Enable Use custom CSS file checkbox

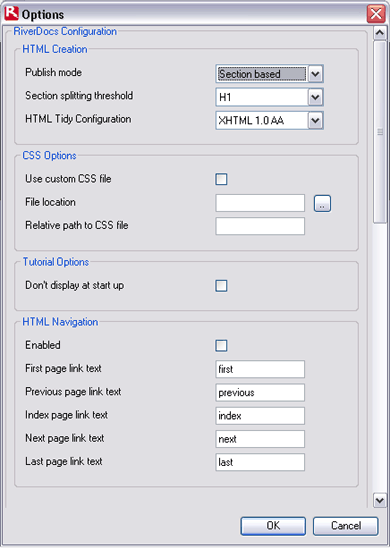tap(221, 179)
